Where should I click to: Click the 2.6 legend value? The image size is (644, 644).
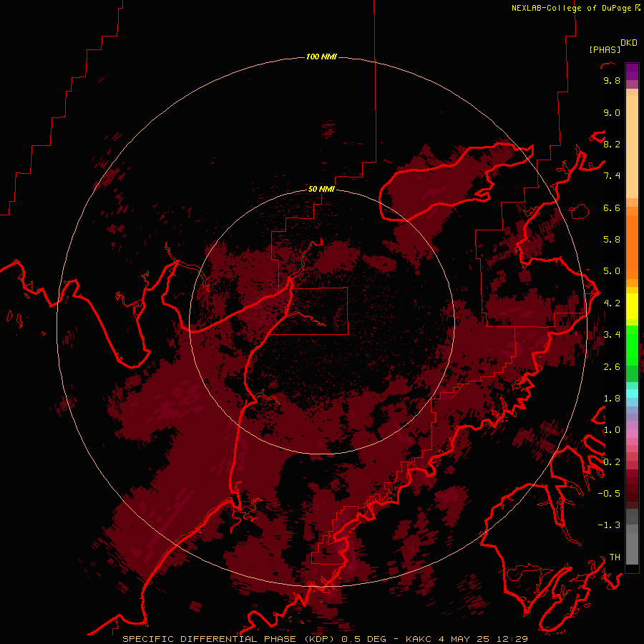pos(612,367)
